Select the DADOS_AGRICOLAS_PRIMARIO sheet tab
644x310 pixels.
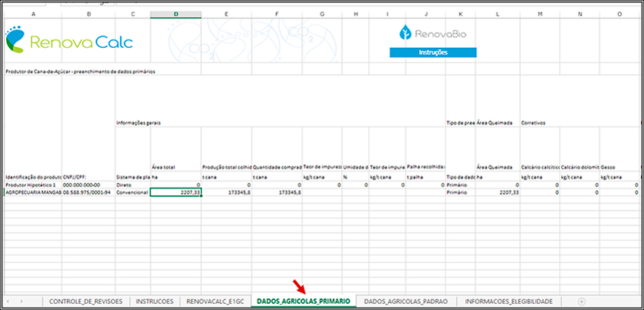pos(303,301)
